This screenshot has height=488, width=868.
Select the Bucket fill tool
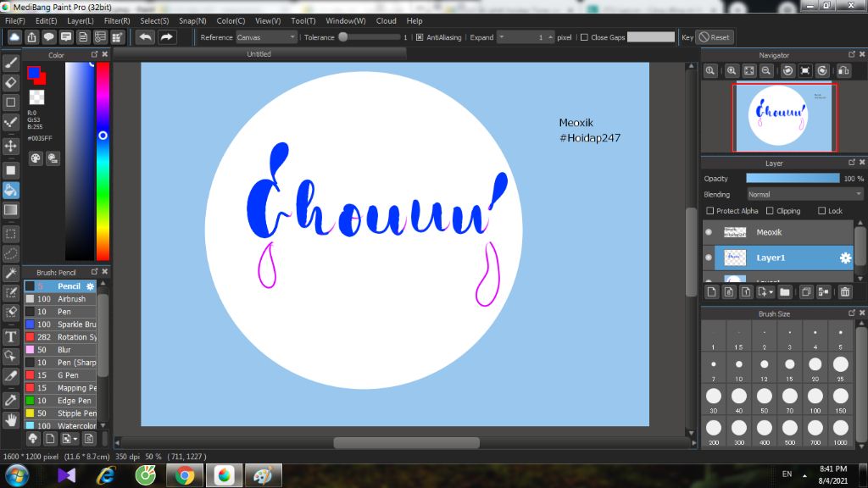[10, 191]
